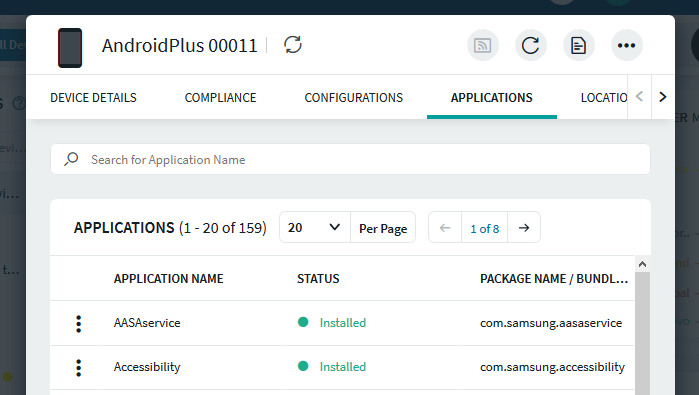Open the device report document icon
The height and width of the screenshot is (395, 699).
pyautogui.click(x=579, y=45)
